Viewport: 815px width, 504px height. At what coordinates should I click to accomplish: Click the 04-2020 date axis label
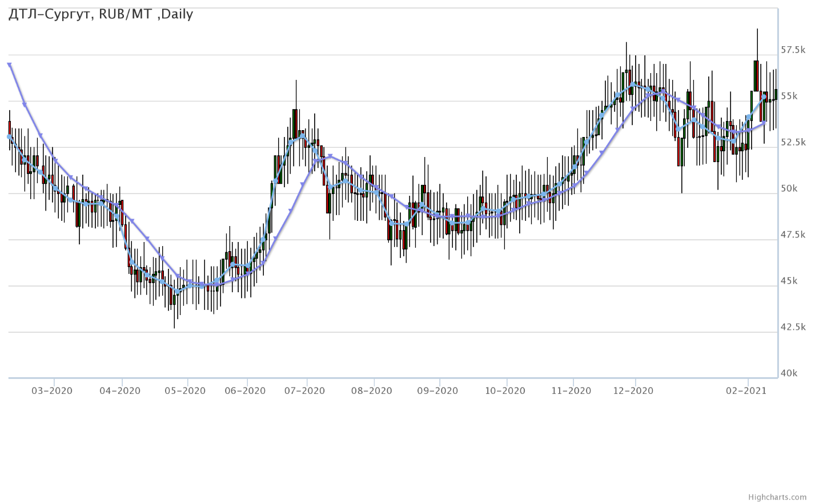coord(120,391)
